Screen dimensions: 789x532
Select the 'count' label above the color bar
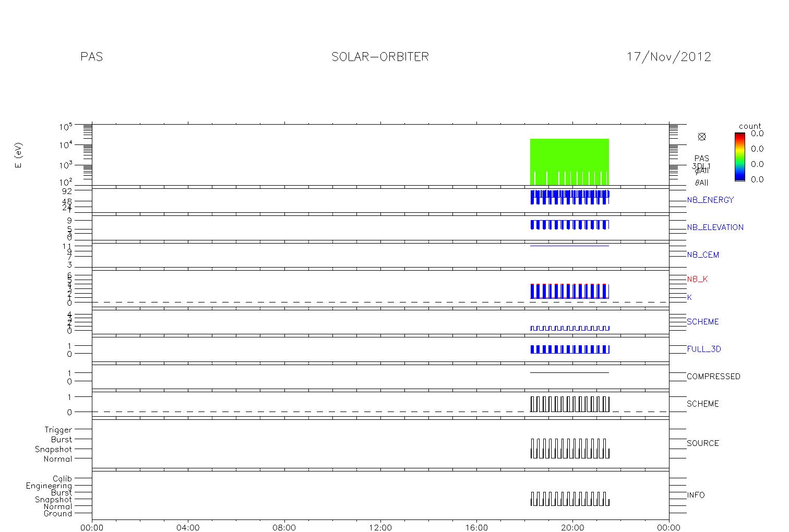(750, 126)
